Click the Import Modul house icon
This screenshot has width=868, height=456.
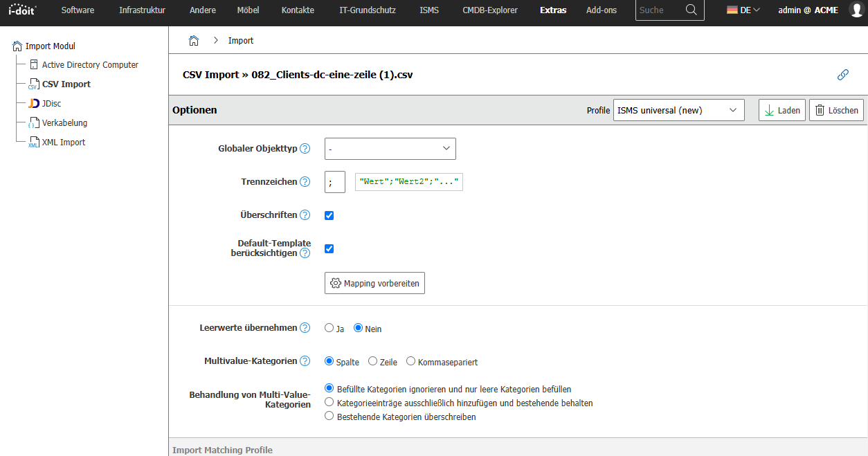coord(17,46)
